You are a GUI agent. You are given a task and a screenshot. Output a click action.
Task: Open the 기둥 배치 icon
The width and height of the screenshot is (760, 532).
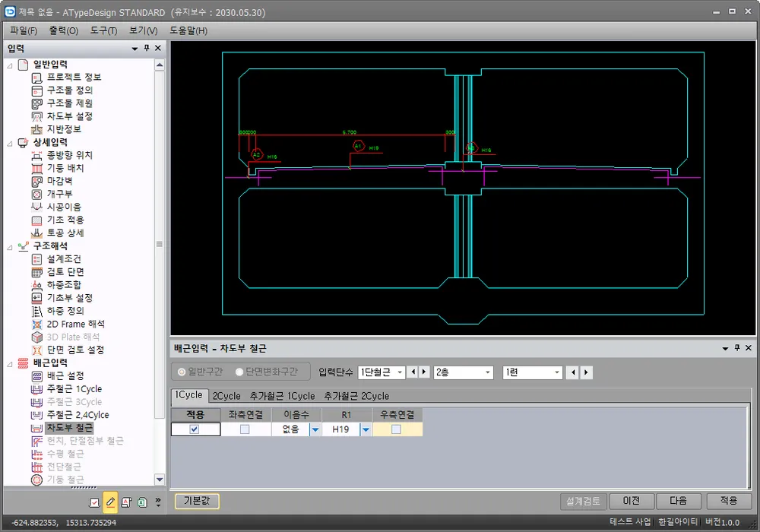point(36,169)
